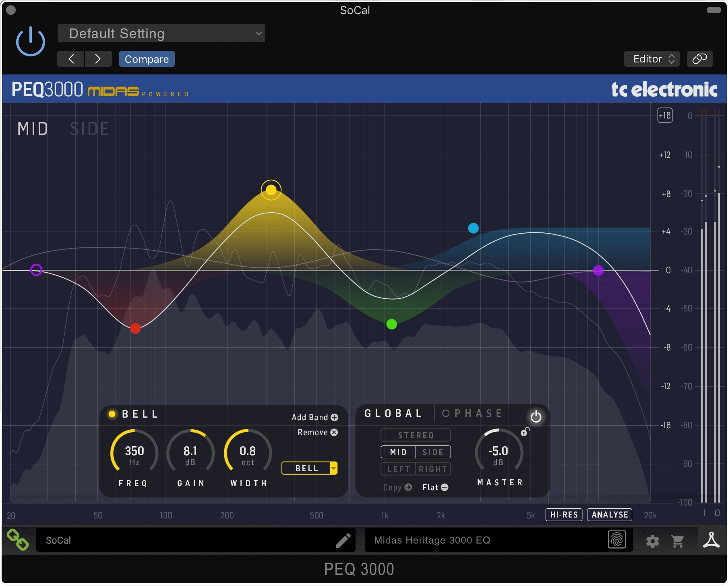This screenshot has width=728, height=586.
Task: Click the green chain link icon
Action: click(18, 540)
